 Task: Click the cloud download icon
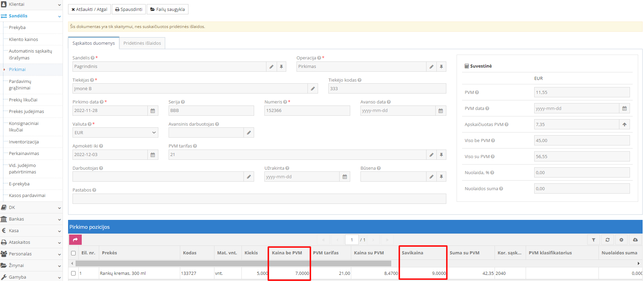tap(635, 240)
